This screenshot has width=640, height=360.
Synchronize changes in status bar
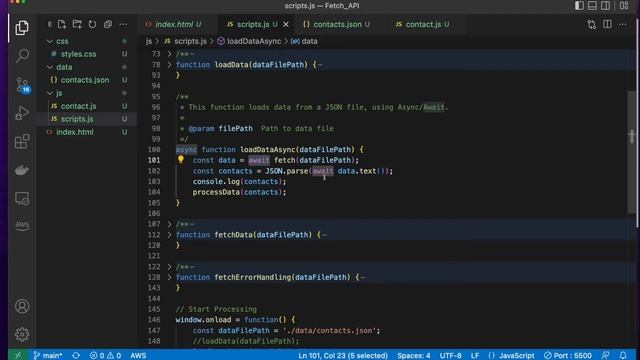point(76,355)
